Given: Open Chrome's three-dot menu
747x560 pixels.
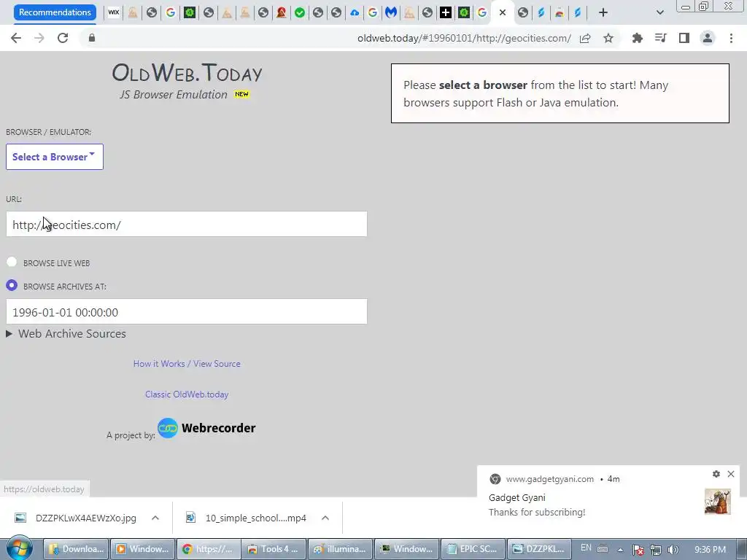Looking at the screenshot, I should pyautogui.click(x=731, y=38).
